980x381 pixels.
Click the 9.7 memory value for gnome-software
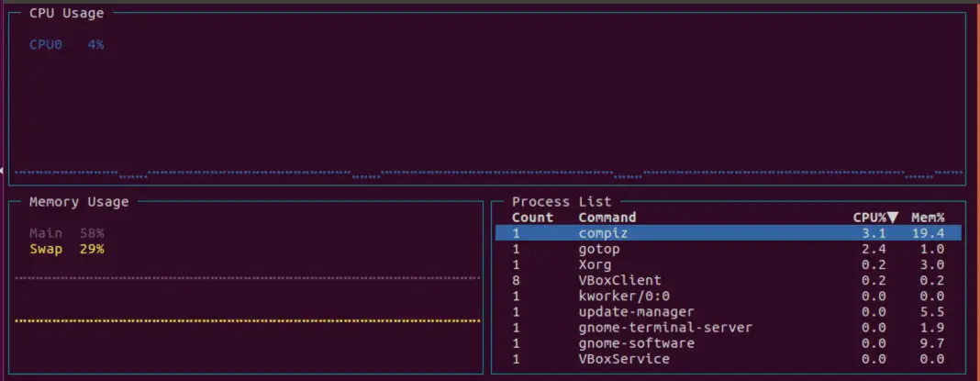(932, 343)
